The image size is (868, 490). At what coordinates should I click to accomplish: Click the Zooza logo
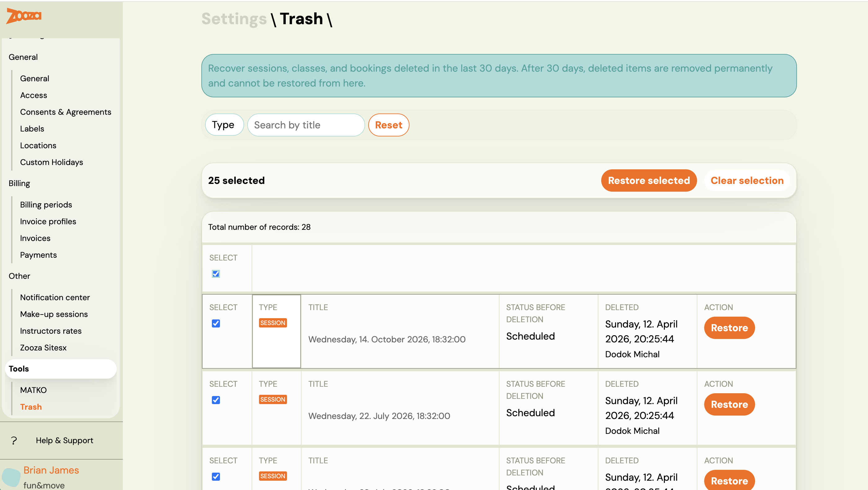(24, 16)
